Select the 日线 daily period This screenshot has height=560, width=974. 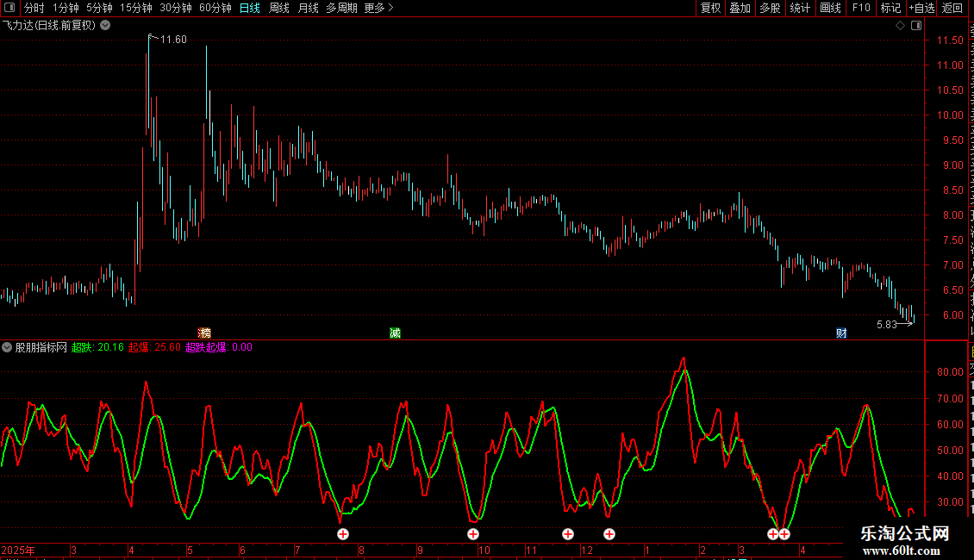[x=250, y=8]
